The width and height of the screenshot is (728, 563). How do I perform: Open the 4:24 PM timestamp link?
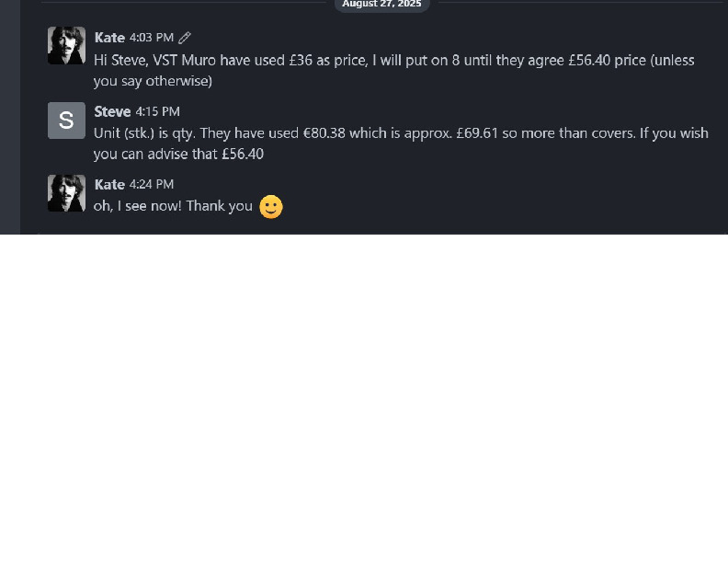(152, 184)
